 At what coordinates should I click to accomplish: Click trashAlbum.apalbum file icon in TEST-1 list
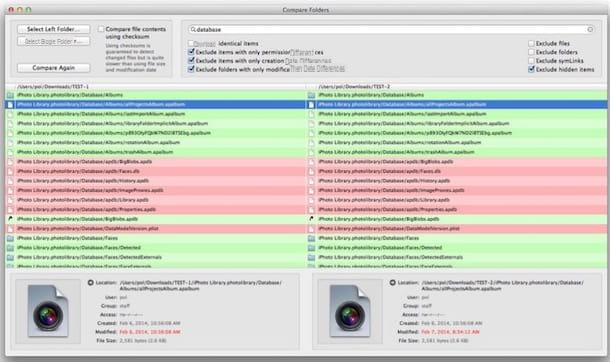[x=10, y=152]
